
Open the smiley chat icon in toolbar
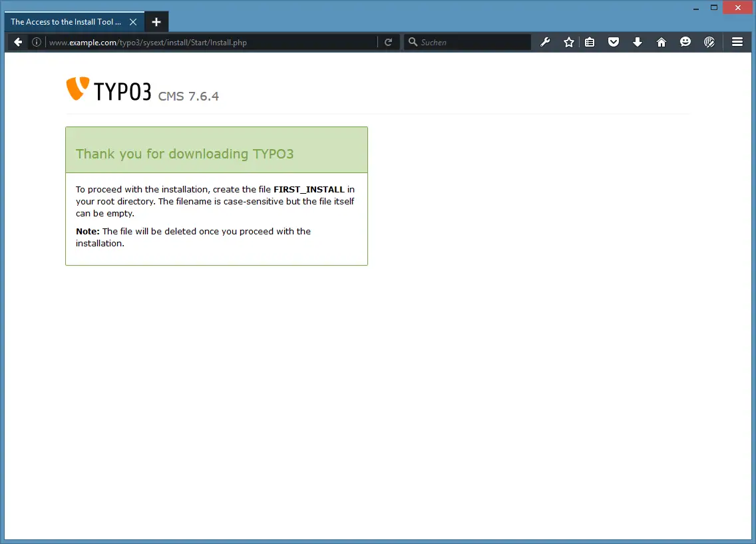[x=685, y=43]
